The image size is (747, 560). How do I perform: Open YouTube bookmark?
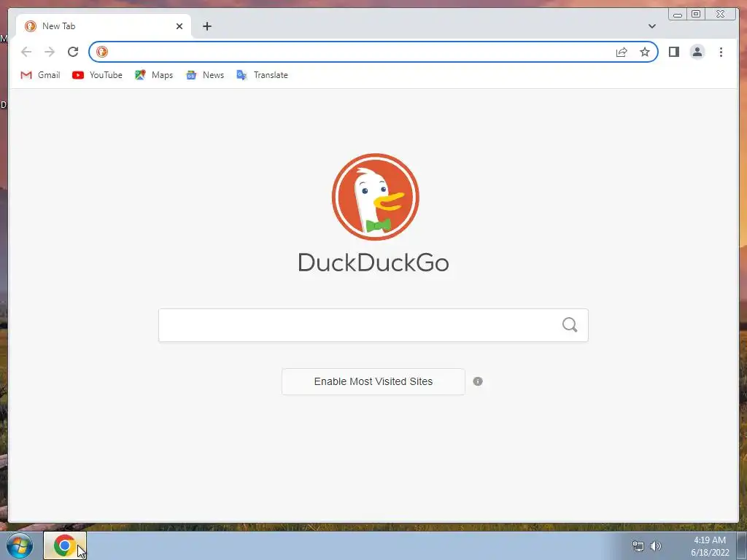pyautogui.click(x=97, y=75)
